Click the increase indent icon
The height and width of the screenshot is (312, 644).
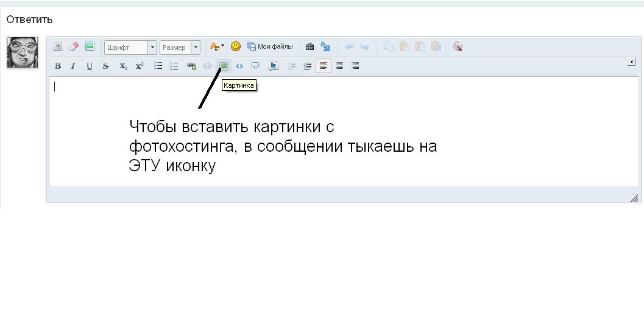point(307,66)
